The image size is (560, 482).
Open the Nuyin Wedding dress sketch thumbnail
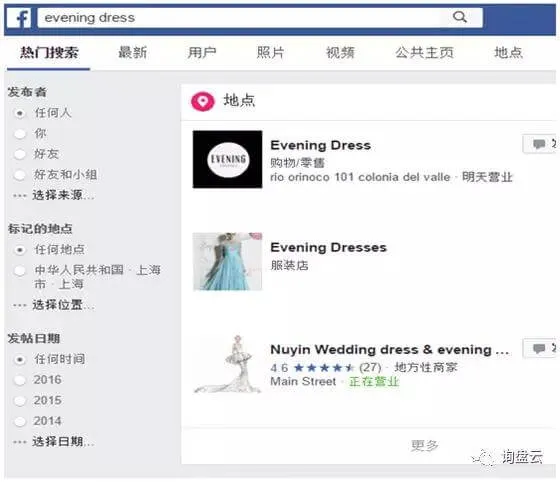(228, 364)
